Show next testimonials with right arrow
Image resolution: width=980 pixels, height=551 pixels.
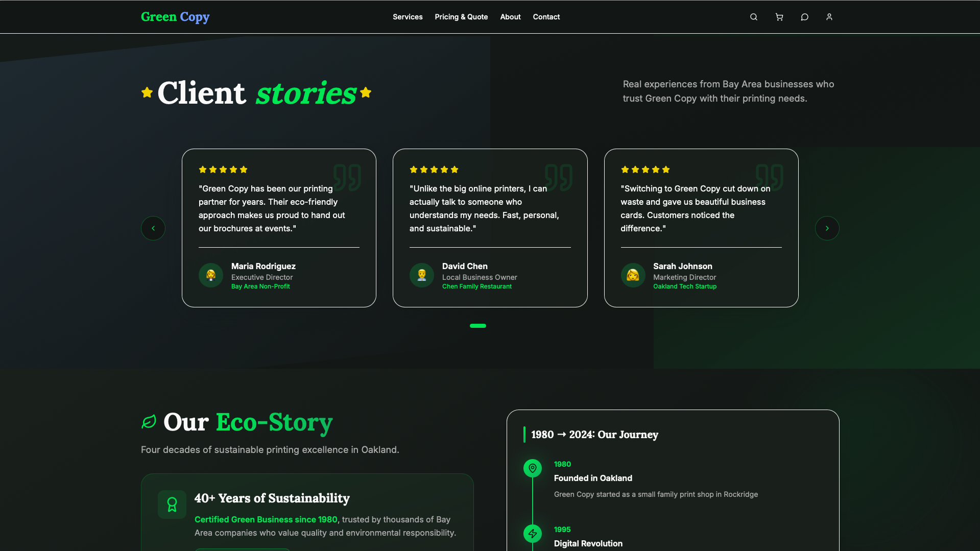827,228
